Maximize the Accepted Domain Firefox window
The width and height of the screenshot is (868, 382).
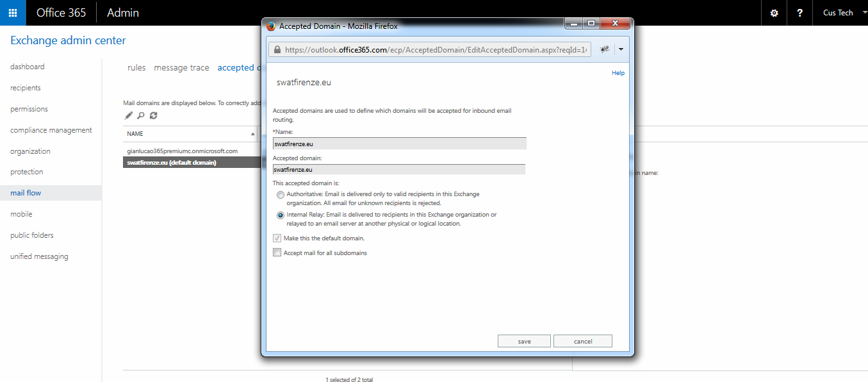pos(591,23)
